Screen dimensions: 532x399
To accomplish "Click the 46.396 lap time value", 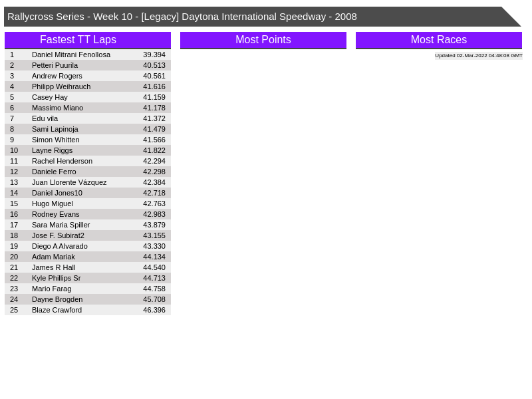I will [x=154, y=310].
